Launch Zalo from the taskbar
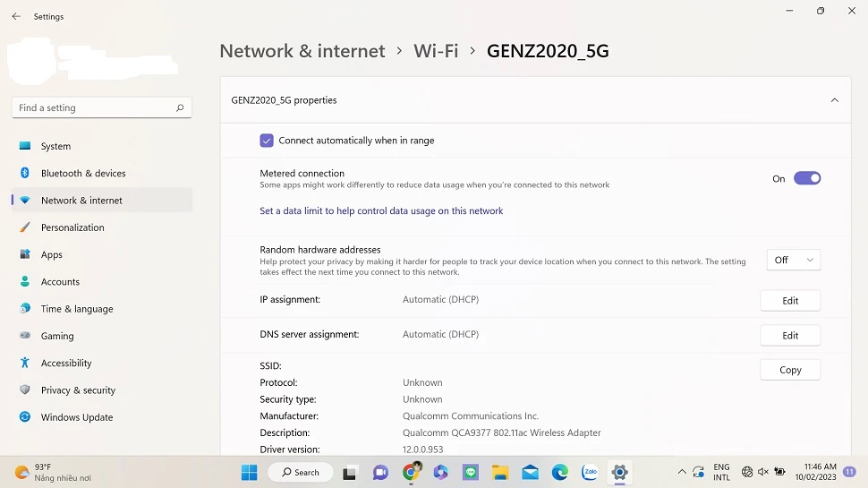 pos(590,472)
